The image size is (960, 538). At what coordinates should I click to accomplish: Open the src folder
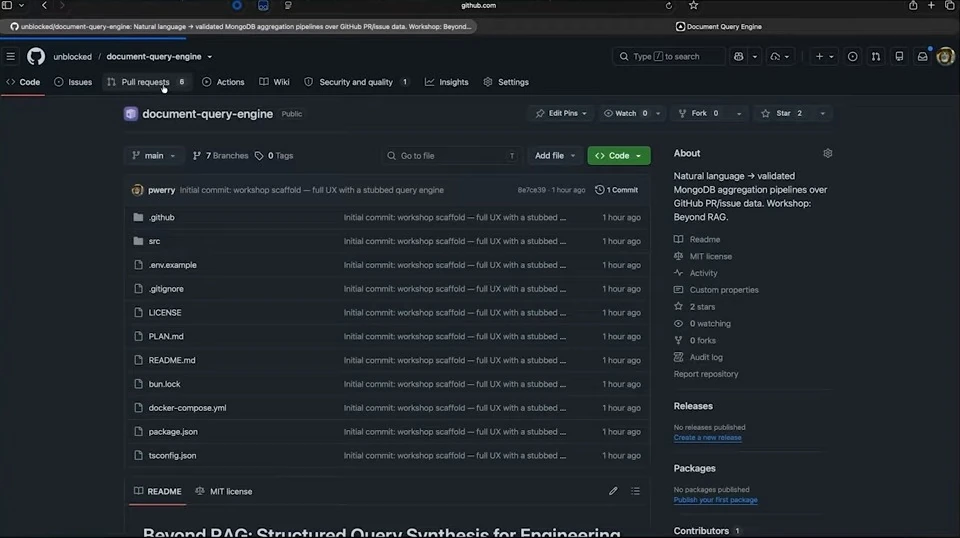(154, 241)
